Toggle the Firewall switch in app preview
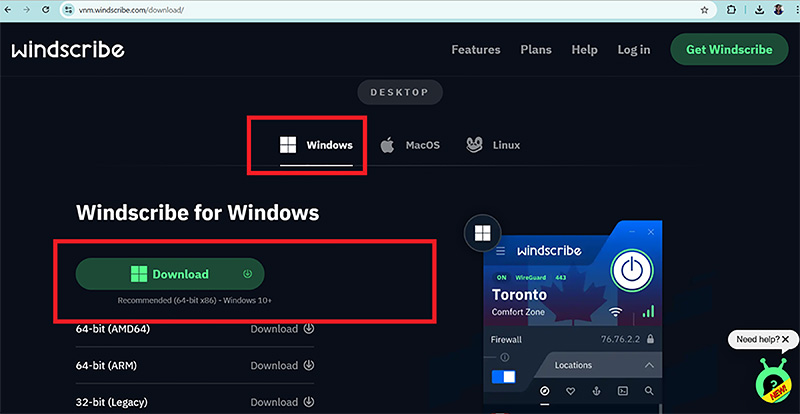The width and height of the screenshot is (800, 414). (503, 377)
